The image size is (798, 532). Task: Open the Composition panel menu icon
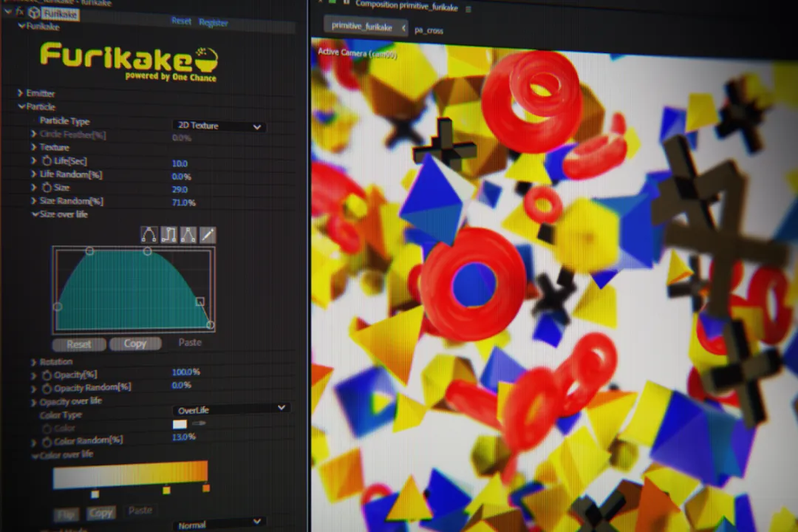(x=468, y=9)
